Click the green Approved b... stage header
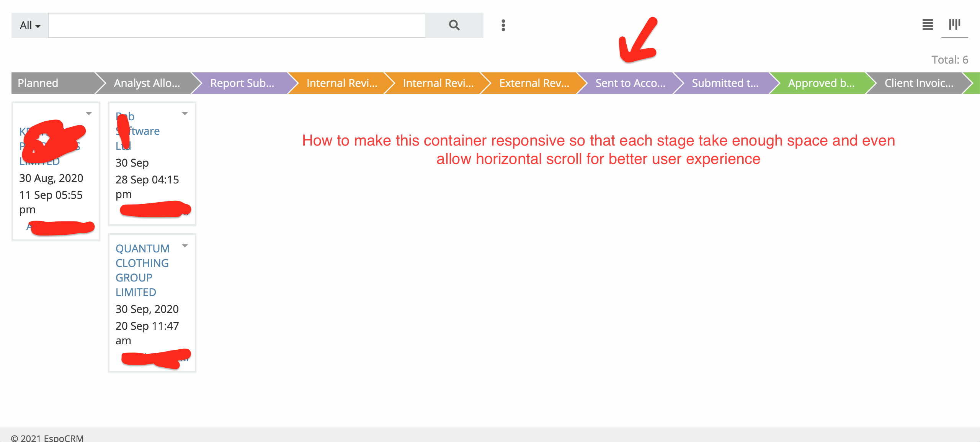Screen dimensions: 980x442 [821, 83]
